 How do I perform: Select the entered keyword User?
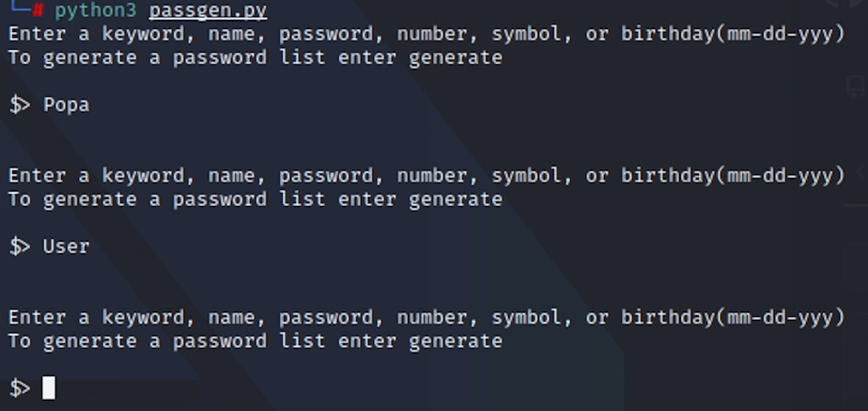coord(66,246)
